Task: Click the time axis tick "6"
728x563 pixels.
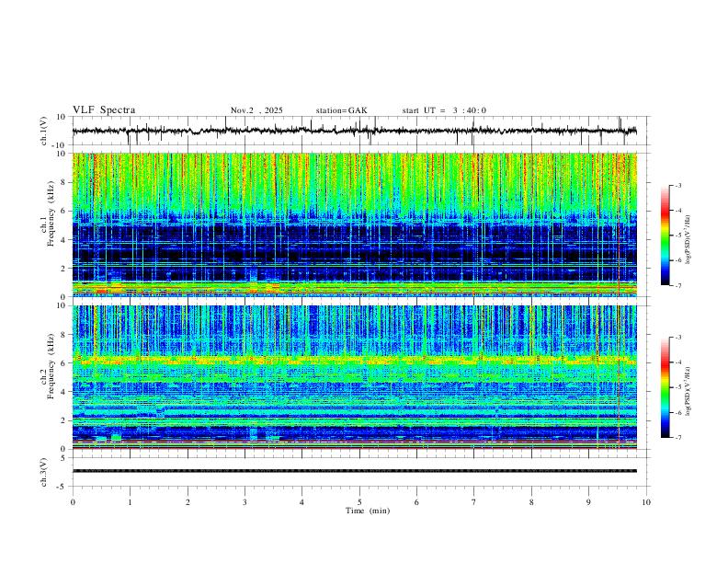Action: (x=416, y=502)
